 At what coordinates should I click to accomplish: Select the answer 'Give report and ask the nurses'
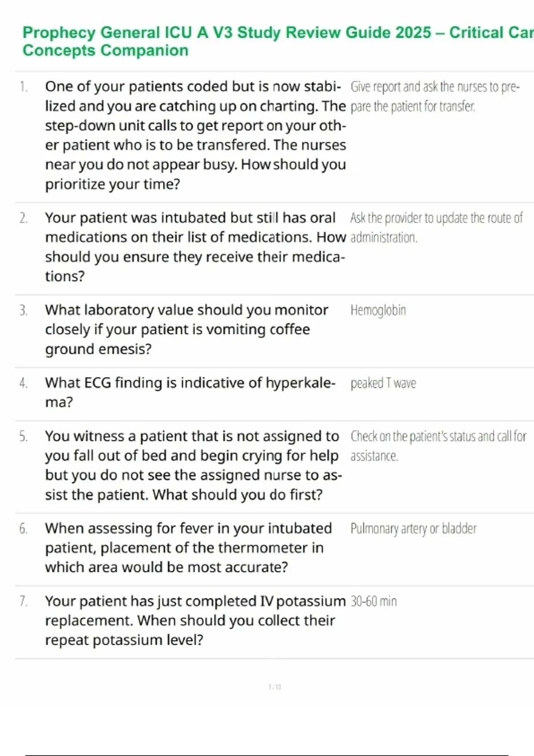(434, 97)
